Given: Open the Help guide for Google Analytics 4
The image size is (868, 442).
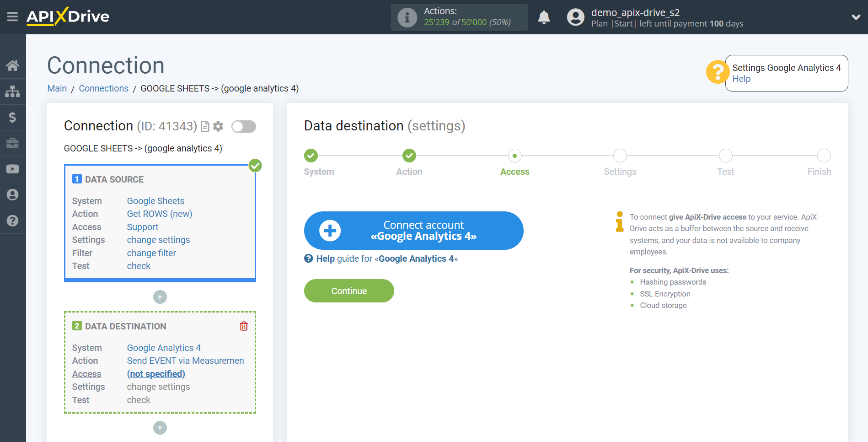Looking at the screenshot, I should click(384, 259).
